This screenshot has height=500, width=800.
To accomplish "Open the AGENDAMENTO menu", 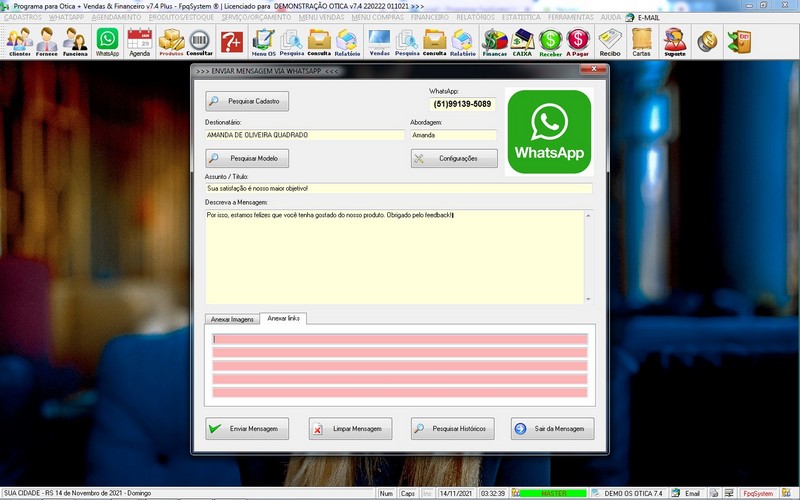I will point(116,17).
